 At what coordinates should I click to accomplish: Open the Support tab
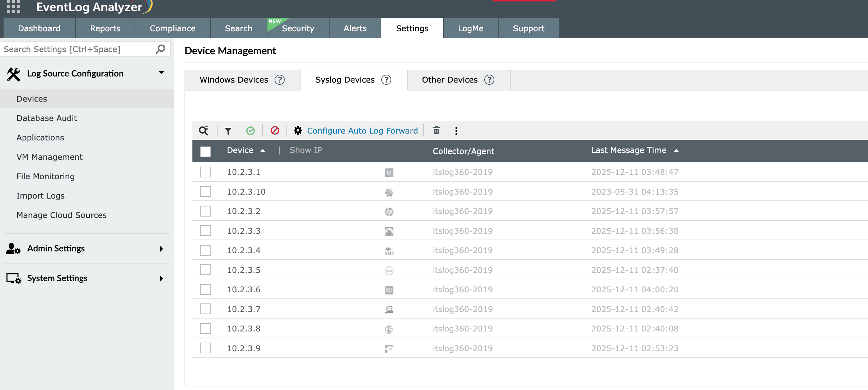[528, 28]
